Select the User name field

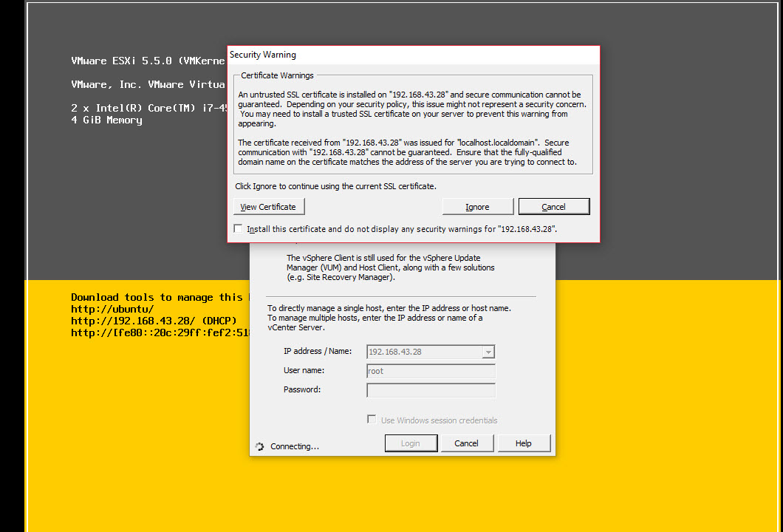(x=431, y=371)
